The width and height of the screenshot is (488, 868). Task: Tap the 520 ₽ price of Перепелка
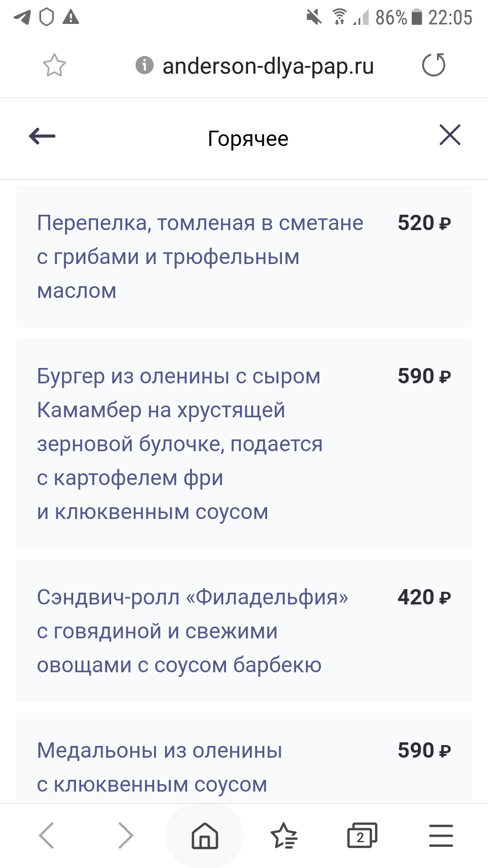pyautogui.click(x=424, y=223)
